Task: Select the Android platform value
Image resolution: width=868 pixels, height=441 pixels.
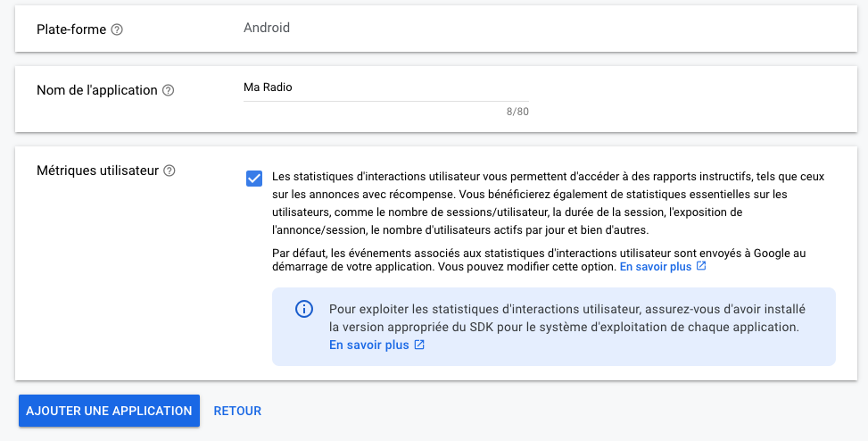Action: [267, 28]
